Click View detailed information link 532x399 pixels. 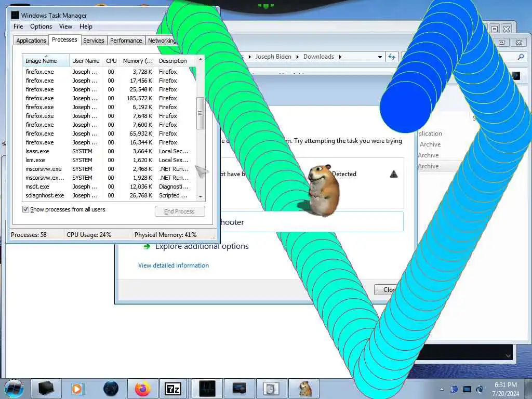coord(174,265)
